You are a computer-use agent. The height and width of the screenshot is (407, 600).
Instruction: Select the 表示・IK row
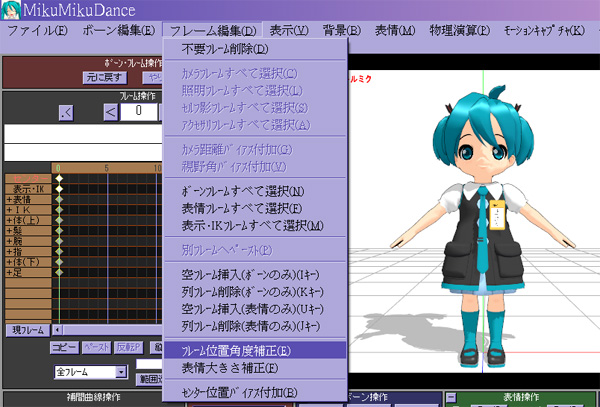(28, 189)
